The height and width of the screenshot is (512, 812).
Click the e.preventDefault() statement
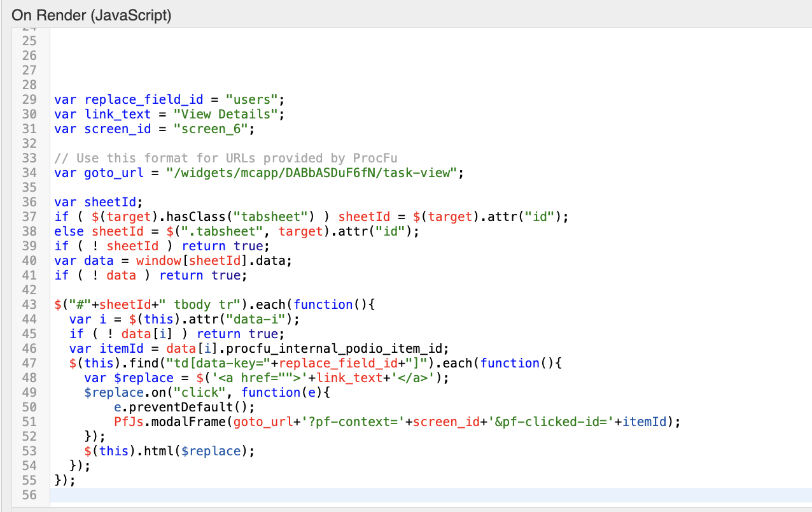[x=184, y=407]
